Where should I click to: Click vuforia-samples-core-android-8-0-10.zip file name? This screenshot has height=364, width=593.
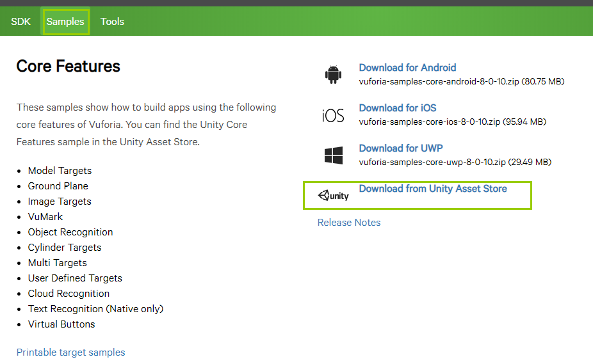coord(439,81)
